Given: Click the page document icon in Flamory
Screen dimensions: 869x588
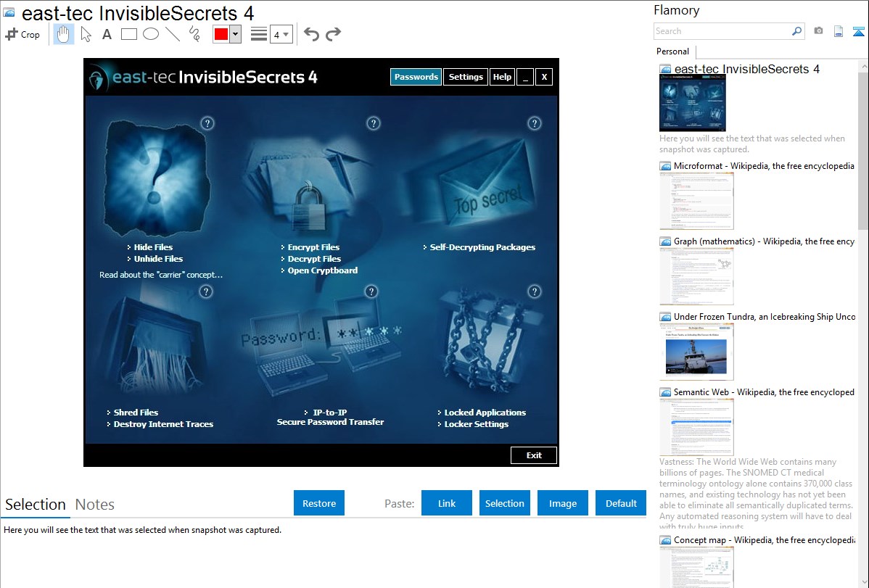Looking at the screenshot, I should [x=839, y=31].
